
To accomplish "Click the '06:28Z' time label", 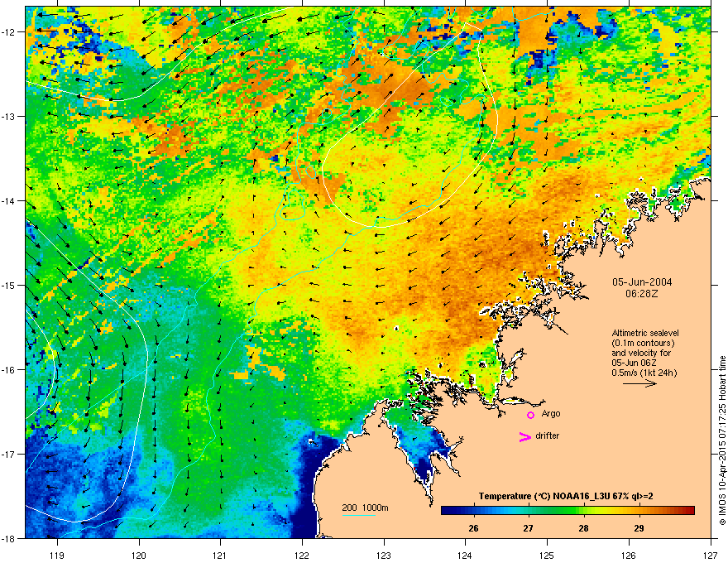I will pos(642,294).
